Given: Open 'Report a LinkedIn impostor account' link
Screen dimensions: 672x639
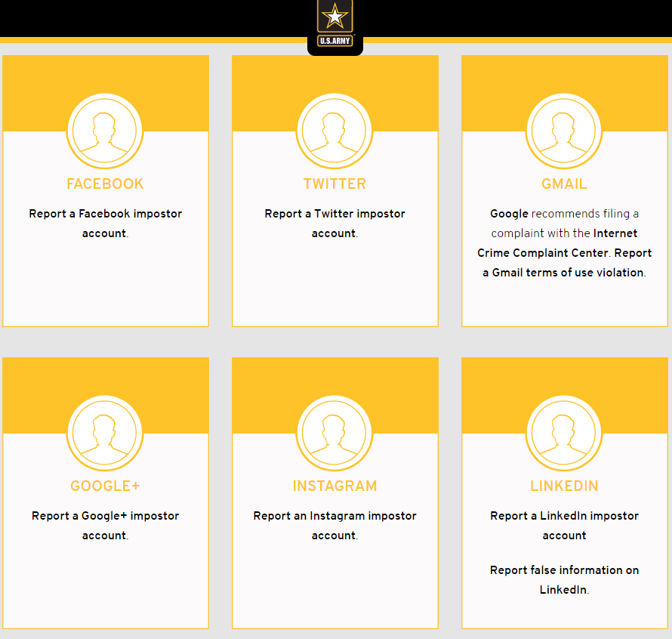Looking at the screenshot, I should pyautogui.click(x=565, y=525).
